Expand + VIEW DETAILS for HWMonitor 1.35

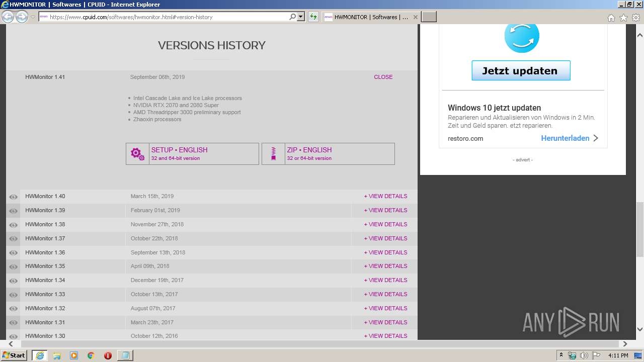click(385, 266)
